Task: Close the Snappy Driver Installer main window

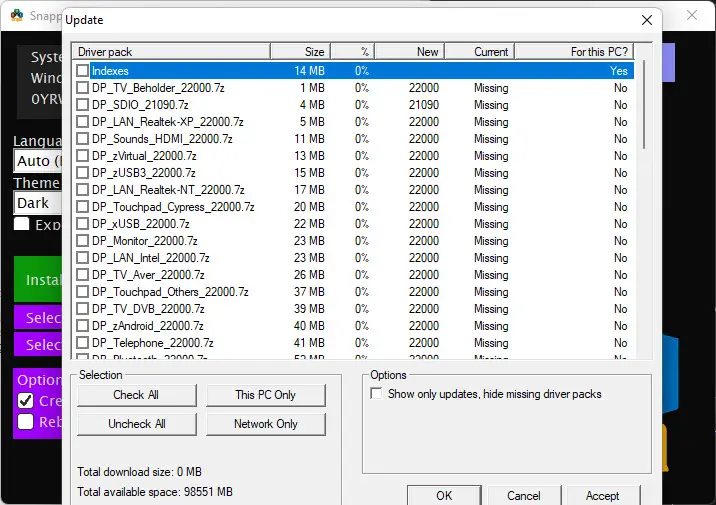Action: pos(692,15)
